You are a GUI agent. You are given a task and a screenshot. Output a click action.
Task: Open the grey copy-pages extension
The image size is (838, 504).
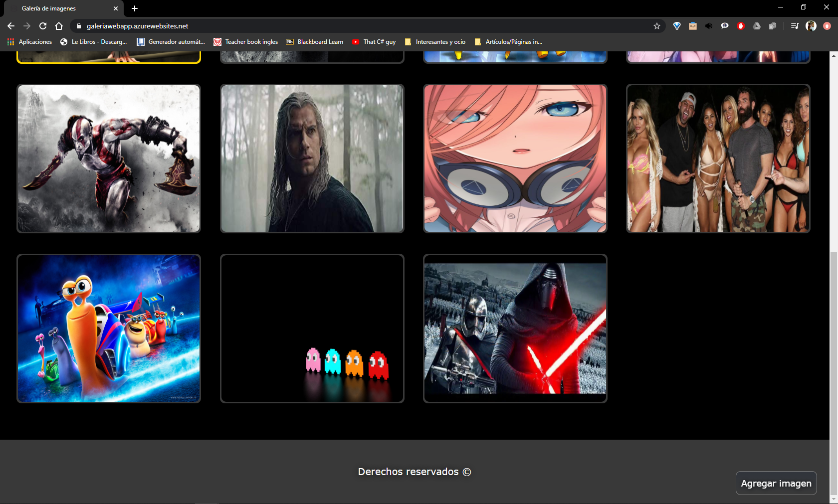tap(773, 26)
